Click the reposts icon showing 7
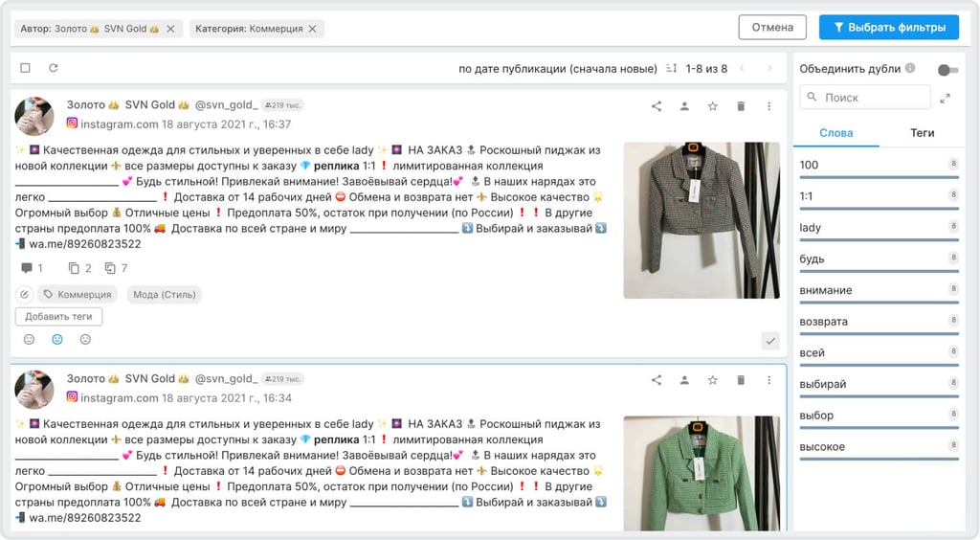This screenshot has height=540, width=980. [x=110, y=268]
